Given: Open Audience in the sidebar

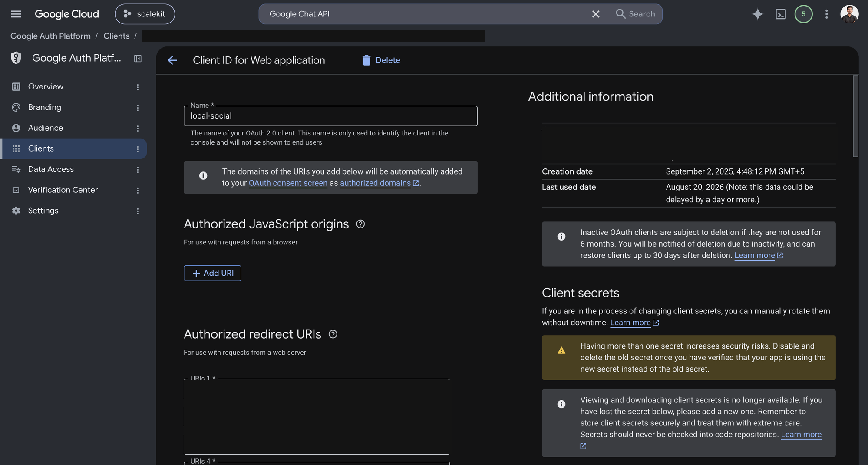Looking at the screenshot, I should (45, 128).
